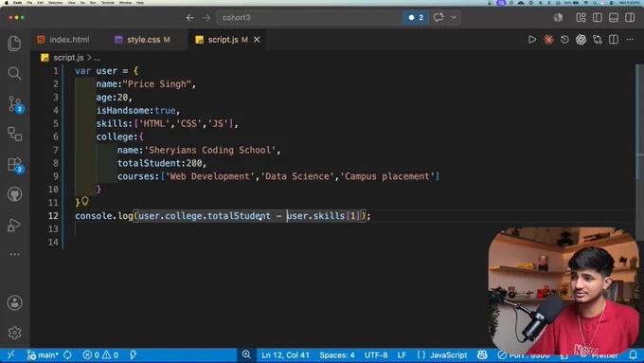The width and height of the screenshot is (644, 363).
Task: Click totalStudent:200 on line 8
Action: (x=160, y=163)
